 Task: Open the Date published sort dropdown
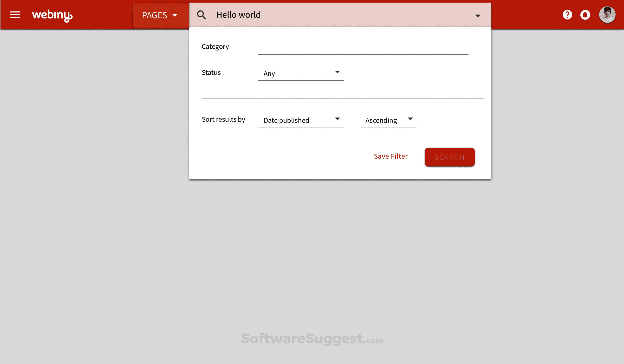301,120
